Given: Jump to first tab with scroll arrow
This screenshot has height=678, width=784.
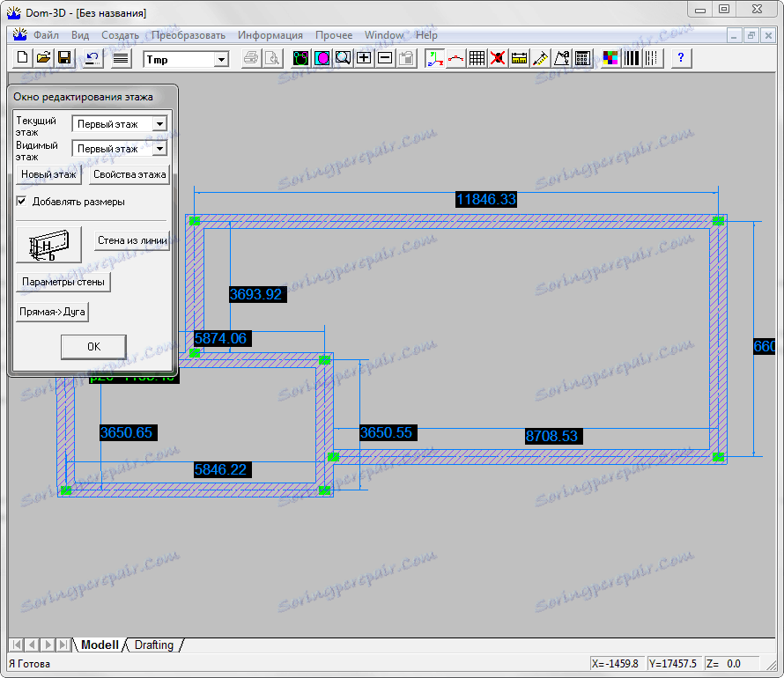Looking at the screenshot, I should click(x=17, y=645).
